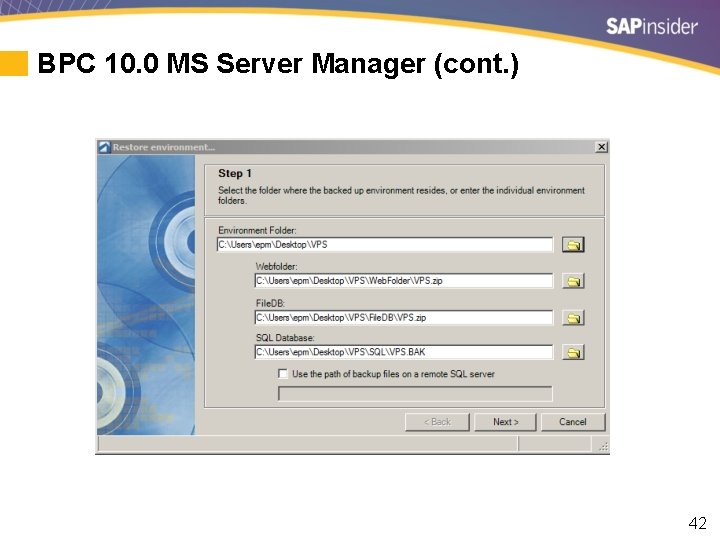This screenshot has height=540, width=720.
Task: Click the Environment Folder label
Action: pyautogui.click(x=257, y=230)
